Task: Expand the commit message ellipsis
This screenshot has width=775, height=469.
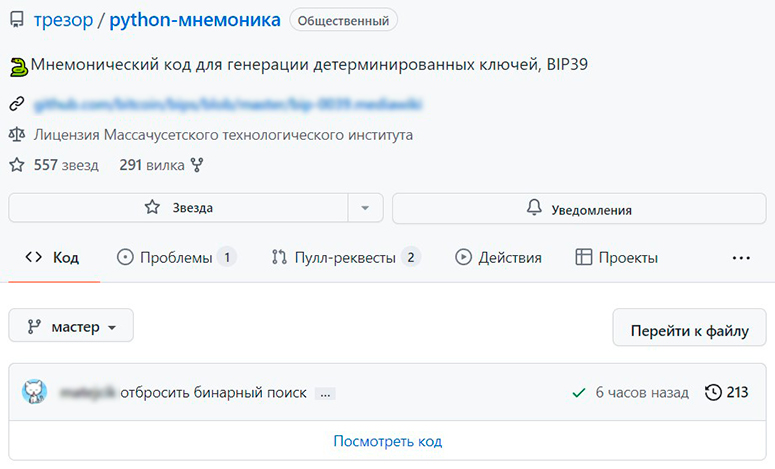Action: point(324,394)
